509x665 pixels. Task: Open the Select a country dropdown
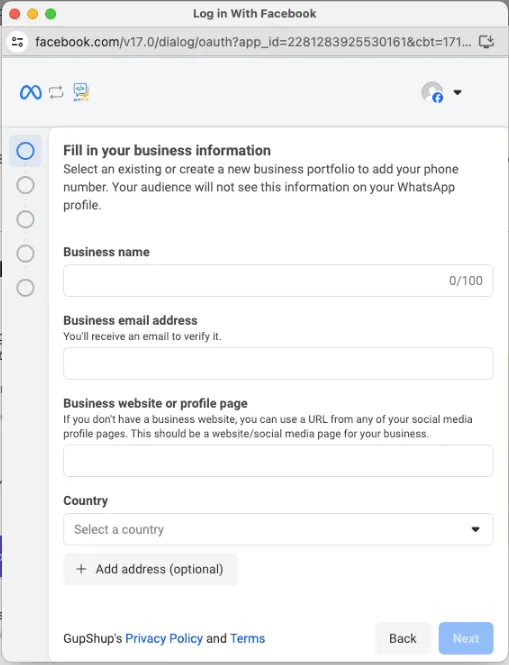pos(278,529)
